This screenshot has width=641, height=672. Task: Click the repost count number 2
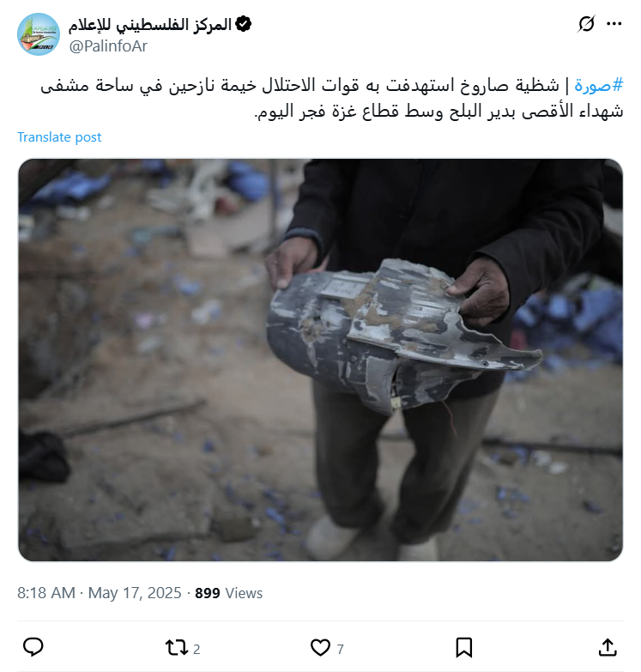(x=197, y=650)
